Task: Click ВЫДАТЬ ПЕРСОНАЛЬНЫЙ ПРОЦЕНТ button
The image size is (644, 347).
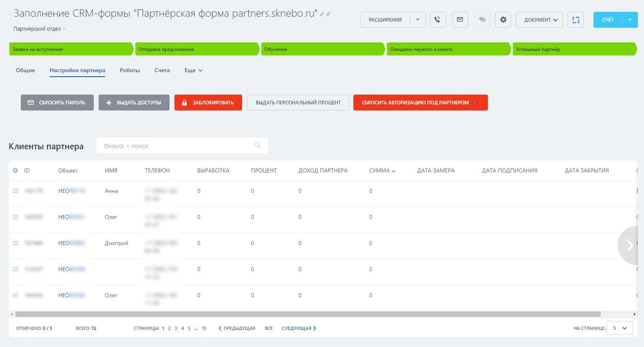Action: (298, 103)
